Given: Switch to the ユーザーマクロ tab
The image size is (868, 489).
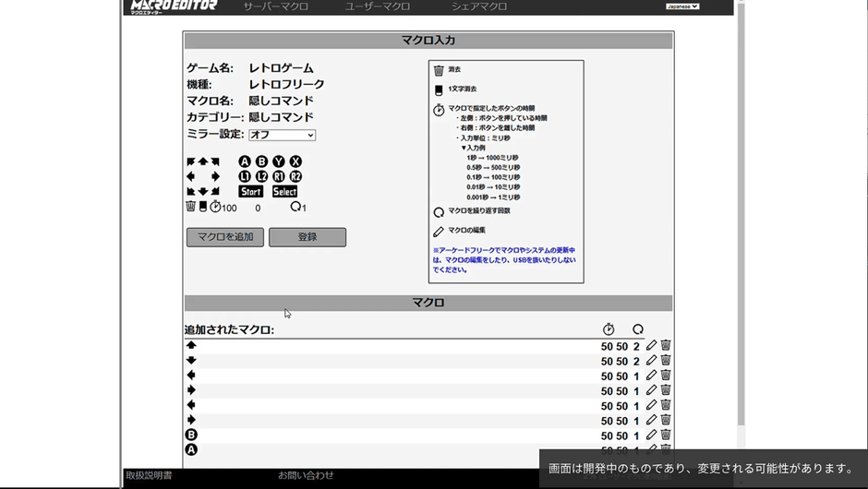Looking at the screenshot, I should point(378,6).
